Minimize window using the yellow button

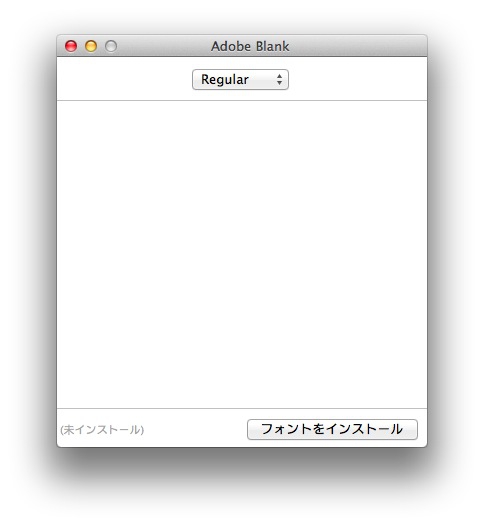(91, 46)
